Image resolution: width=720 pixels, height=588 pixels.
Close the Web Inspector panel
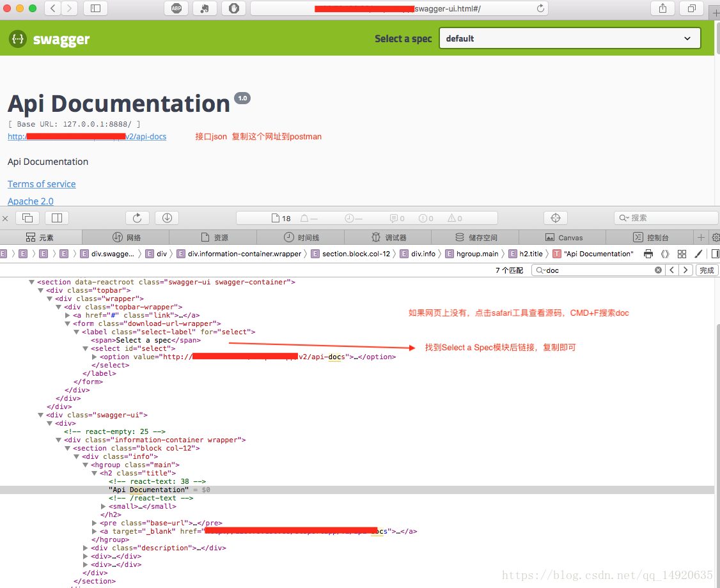[x=5, y=219]
